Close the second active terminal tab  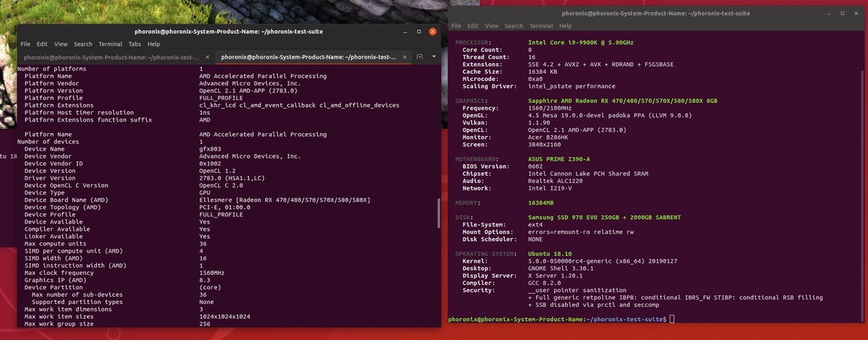tap(404, 56)
